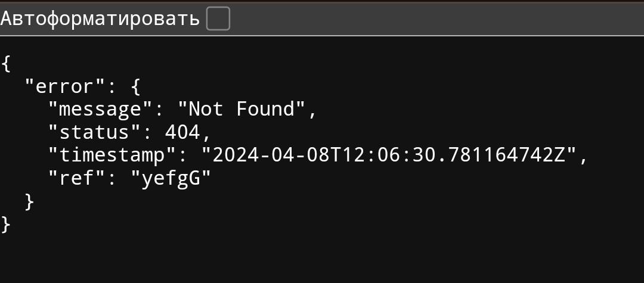Viewport: 644px width, 283px height.
Task: Click the Автоформатировать label text
Action: click(100, 19)
